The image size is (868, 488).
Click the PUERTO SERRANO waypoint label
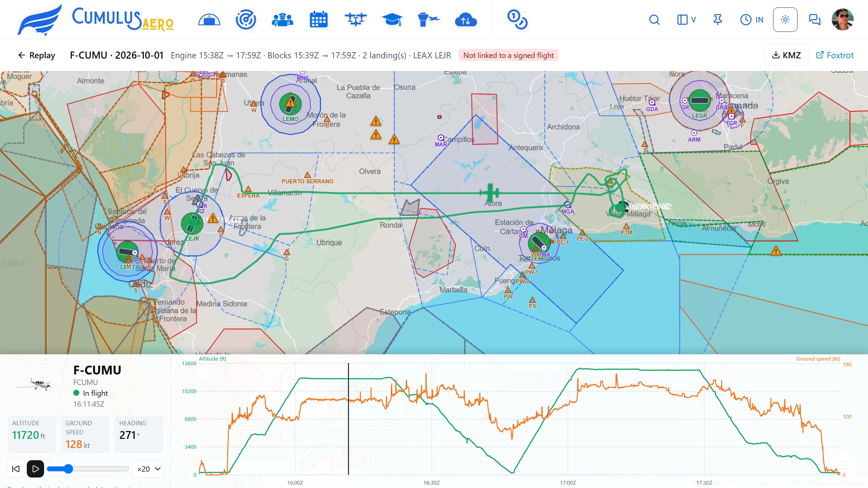point(307,181)
